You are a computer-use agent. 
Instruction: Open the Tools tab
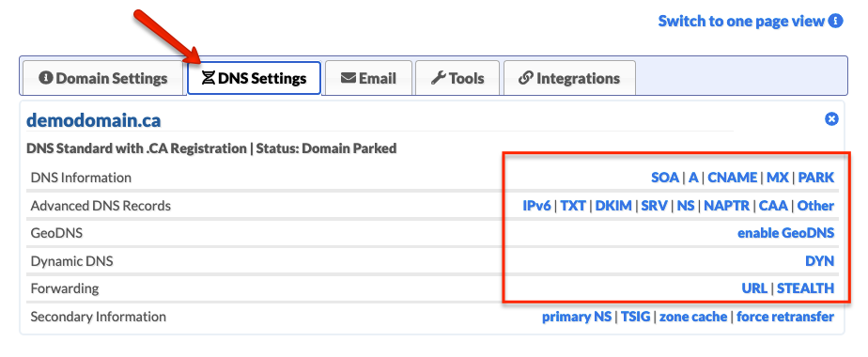457,78
